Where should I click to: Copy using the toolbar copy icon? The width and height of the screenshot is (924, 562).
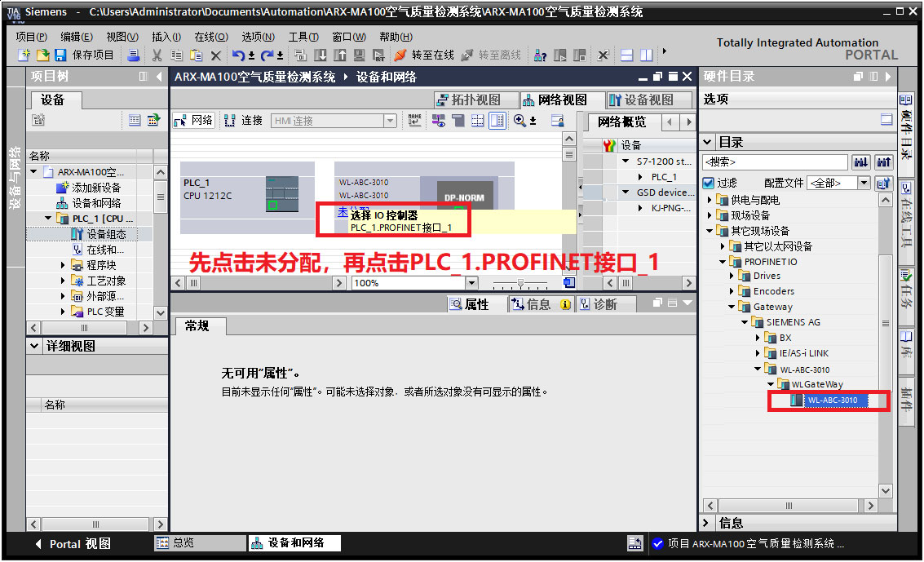coord(176,55)
